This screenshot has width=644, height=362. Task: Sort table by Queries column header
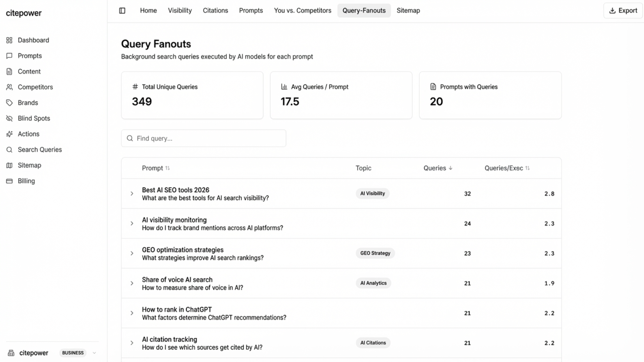pyautogui.click(x=438, y=168)
